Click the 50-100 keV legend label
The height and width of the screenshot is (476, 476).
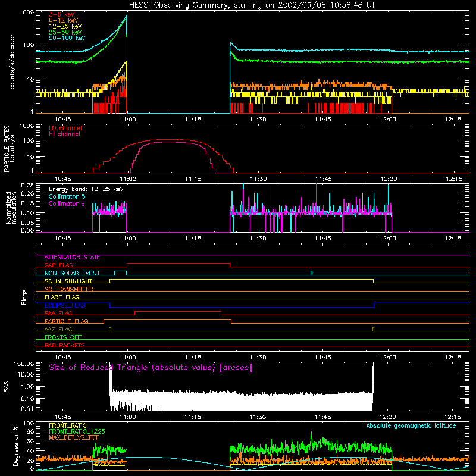67,38
